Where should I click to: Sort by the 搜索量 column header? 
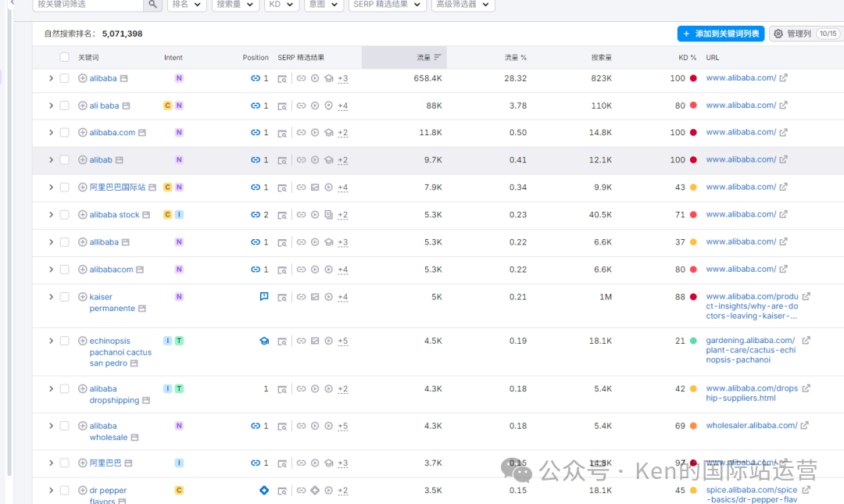601,57
